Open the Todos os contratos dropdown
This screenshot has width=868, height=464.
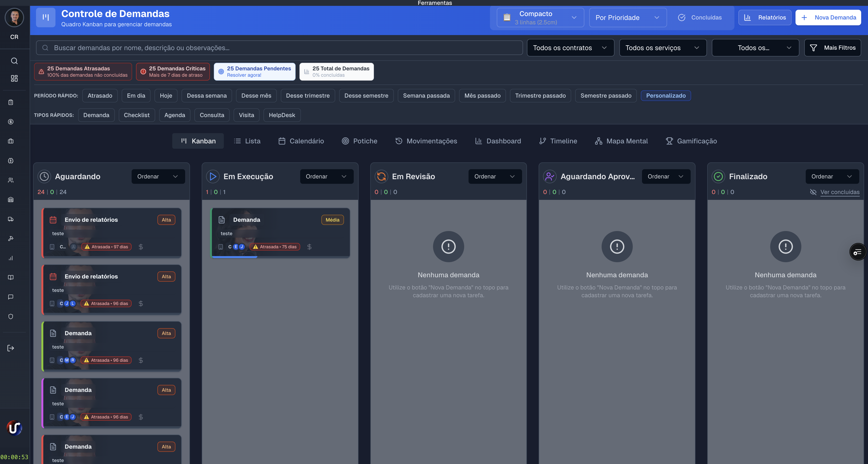click(570, 48)
